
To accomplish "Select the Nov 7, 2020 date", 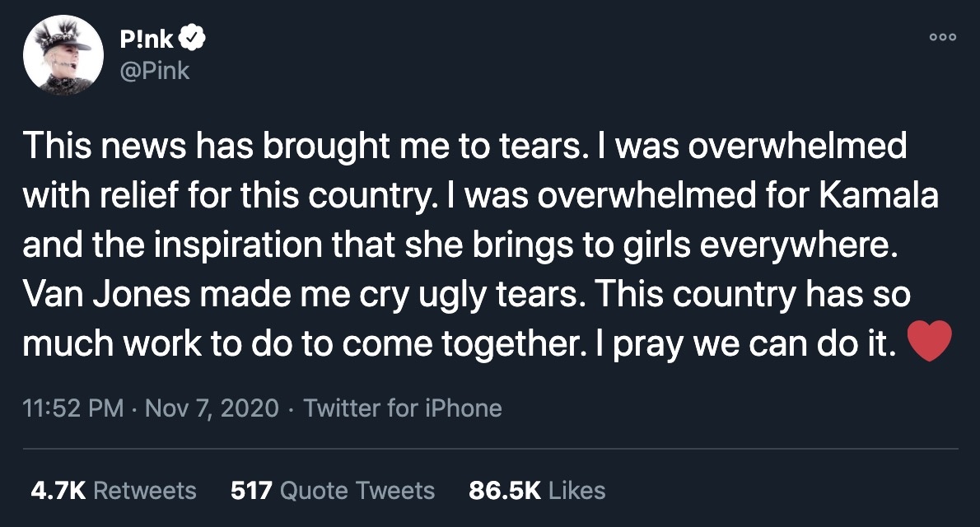I will (x=212, y=408).
